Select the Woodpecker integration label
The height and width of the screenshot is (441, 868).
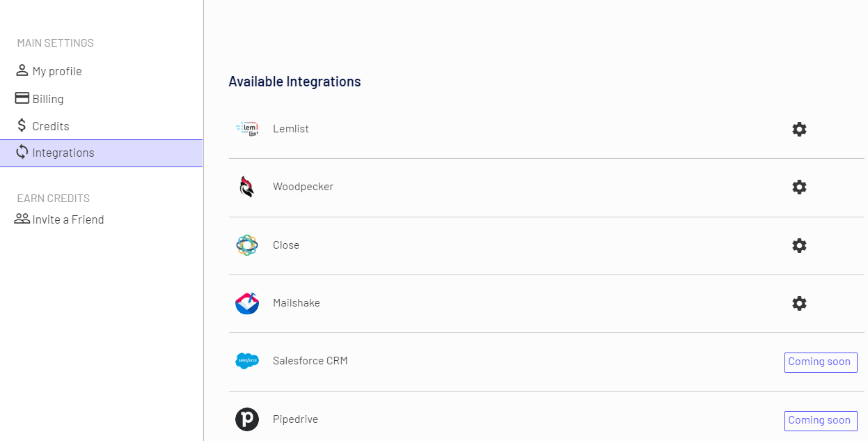pyautogui.click(x=303, y=187)
